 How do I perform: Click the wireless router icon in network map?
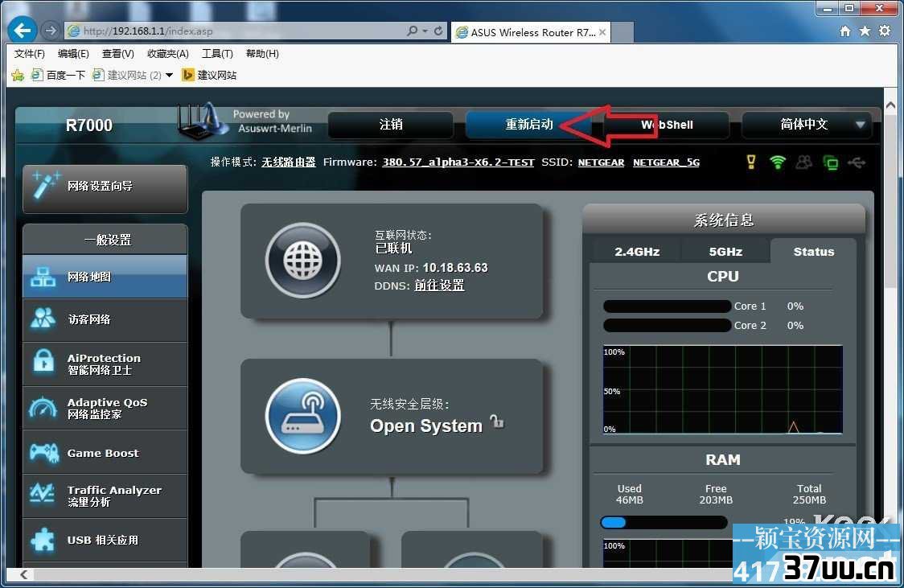[302, 416]
